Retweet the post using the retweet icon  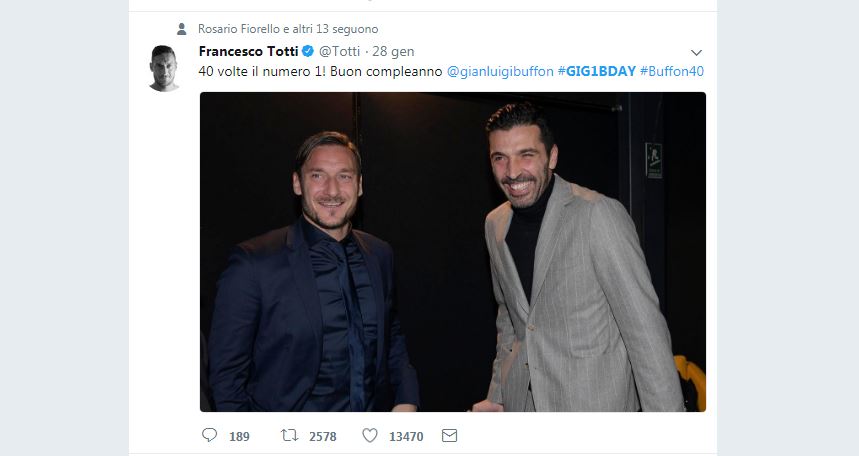click(x=289, y=436)
